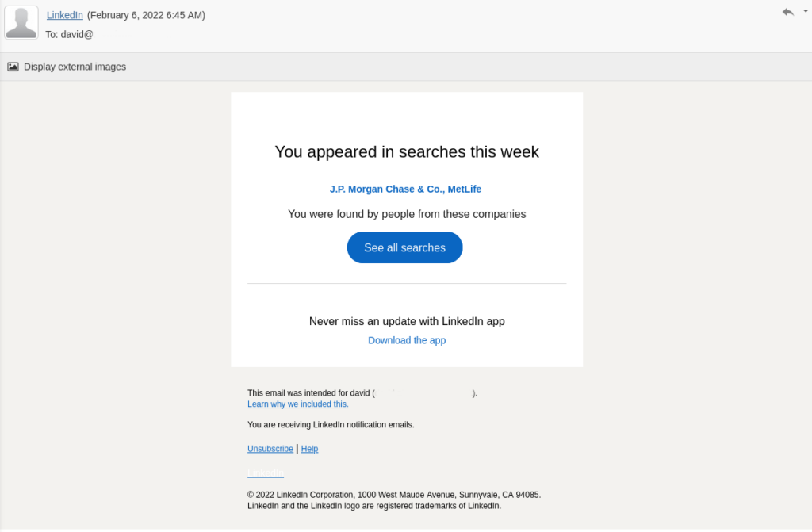Screen dimensions: 812x532
Task: Click the LinkedIn Corporation copyright notice
Action: [394, 495]
